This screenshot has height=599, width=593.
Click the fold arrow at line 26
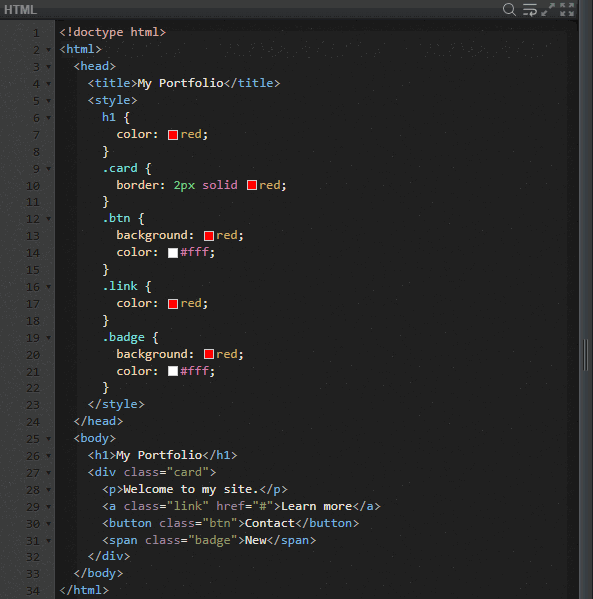click(49, 456)
